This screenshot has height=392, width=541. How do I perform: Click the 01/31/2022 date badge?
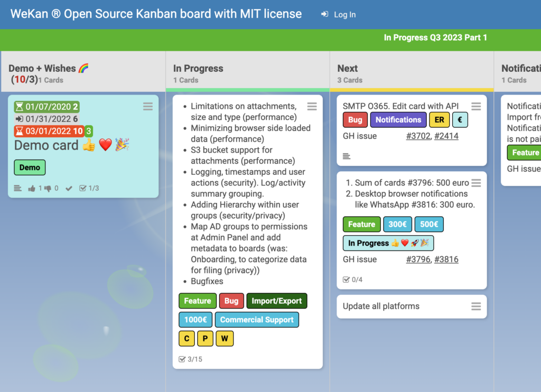(x=47, y=119)
